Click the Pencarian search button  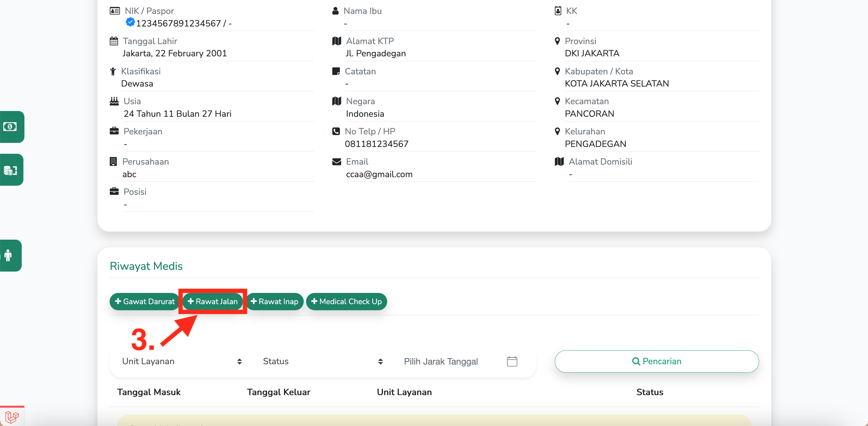[x=656, y=361]
